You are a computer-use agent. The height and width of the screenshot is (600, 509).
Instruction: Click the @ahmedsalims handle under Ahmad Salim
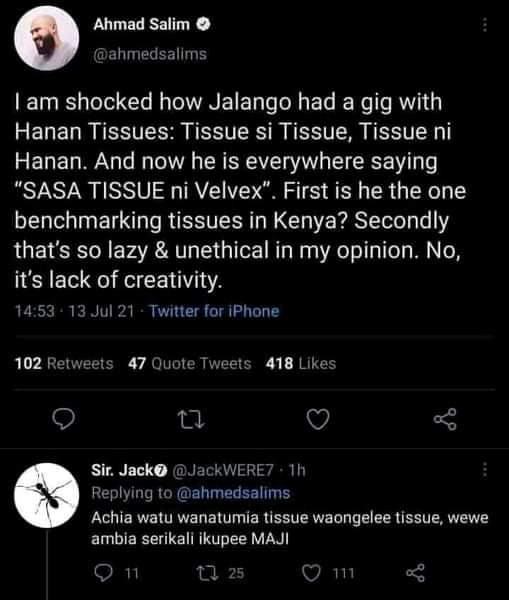point(150,54)
